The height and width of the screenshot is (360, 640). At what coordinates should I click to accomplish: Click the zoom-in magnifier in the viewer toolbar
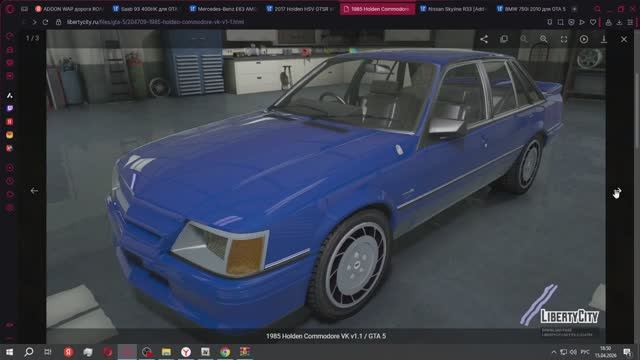coord(544,39)
